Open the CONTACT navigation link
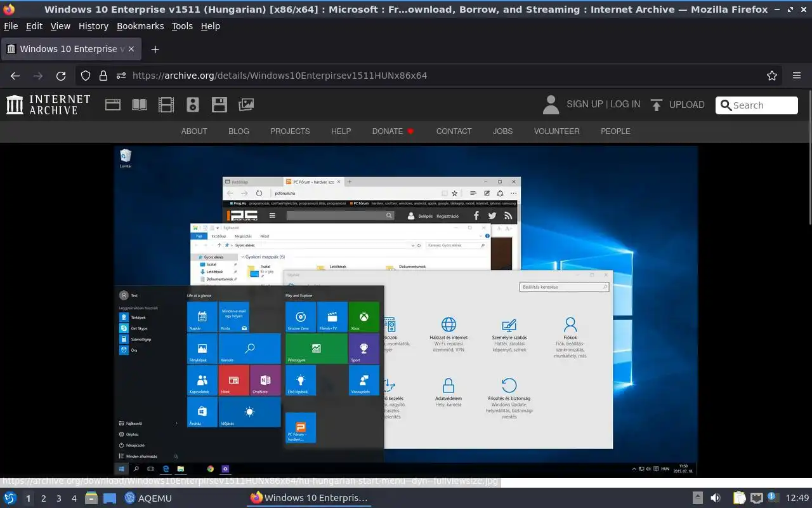Screen dimensions: 812x508 click(454, 131)
